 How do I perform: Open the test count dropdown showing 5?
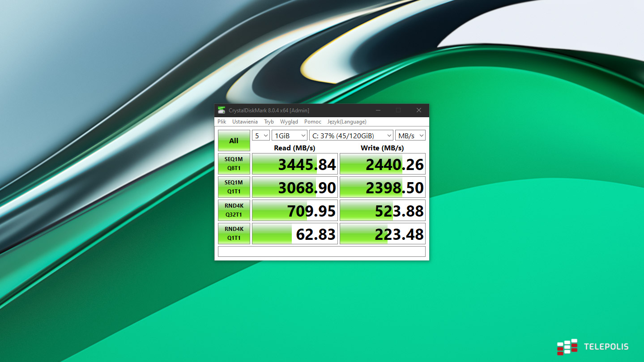pyautogui.click(x=261, y=136)
